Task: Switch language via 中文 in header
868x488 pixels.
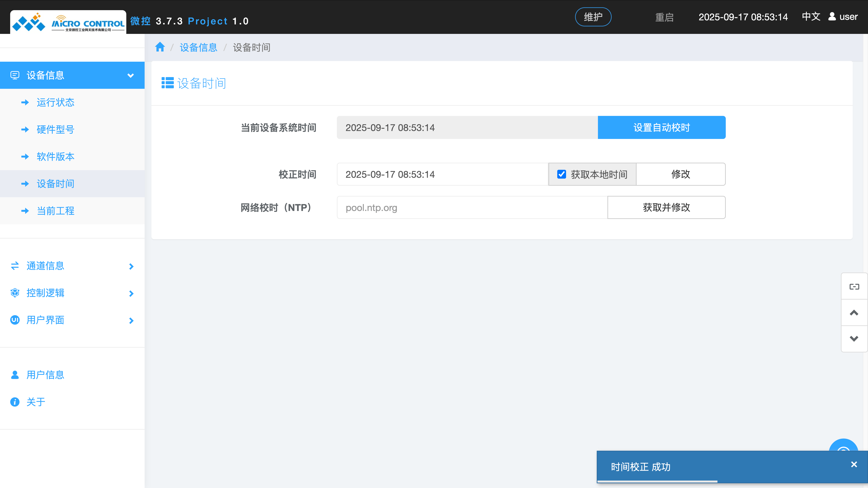Action: [811, 16]
